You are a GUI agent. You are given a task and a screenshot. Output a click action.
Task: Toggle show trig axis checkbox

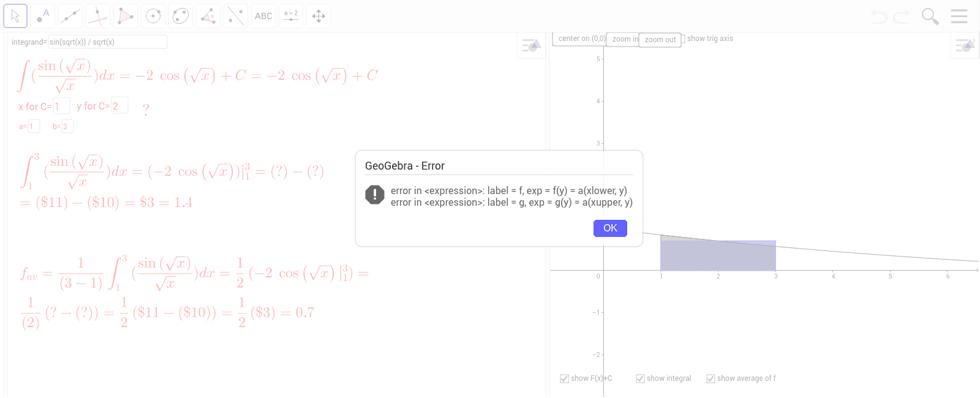click(683, 39)
